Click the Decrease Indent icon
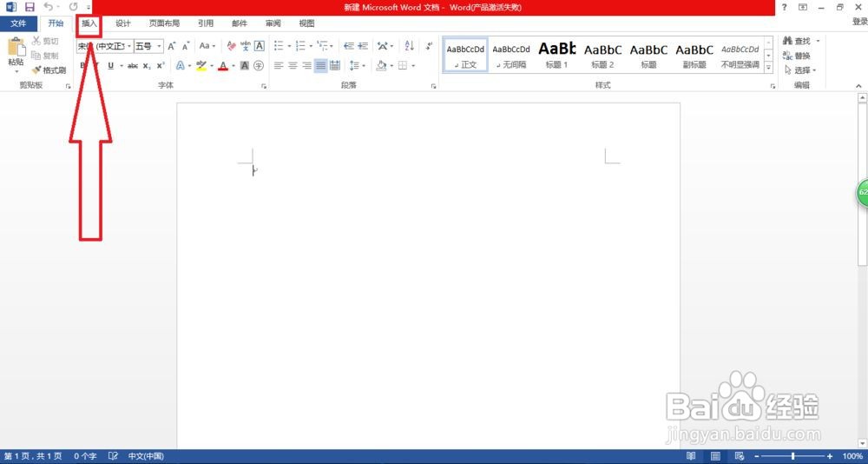 tap(349, 46)
